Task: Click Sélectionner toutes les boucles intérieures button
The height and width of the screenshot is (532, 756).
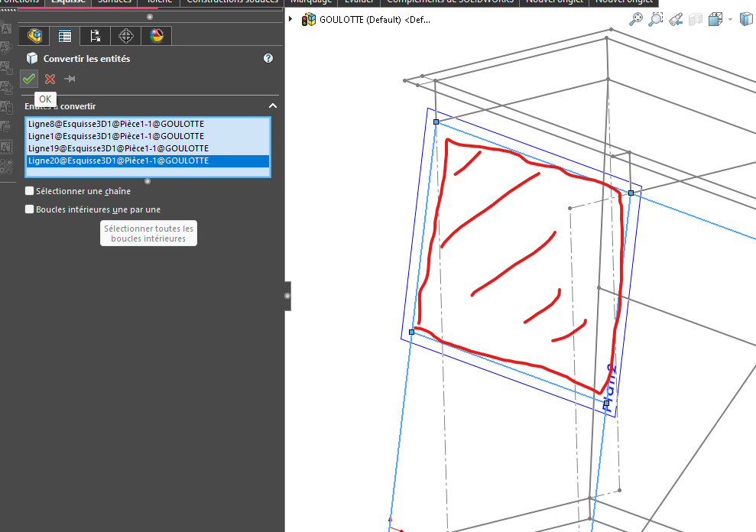Action: coord(149,233)
